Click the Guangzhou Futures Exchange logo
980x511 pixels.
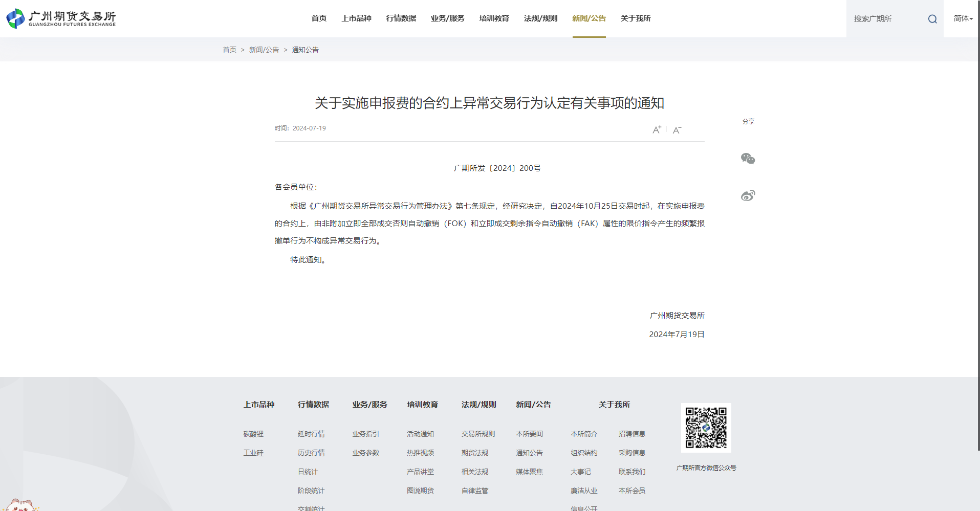coord(61,18)
